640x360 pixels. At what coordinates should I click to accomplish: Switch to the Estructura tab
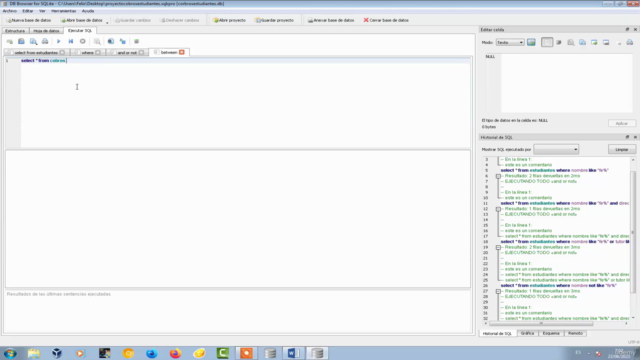coord(15,31)
